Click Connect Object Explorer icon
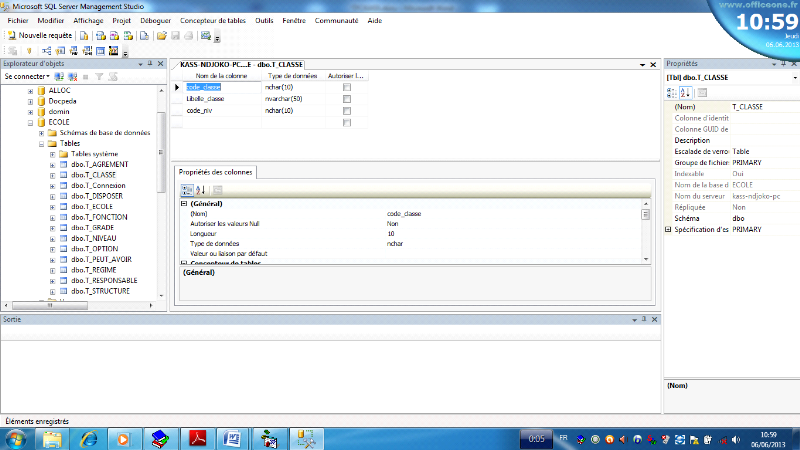The width and height of the screenshot is (800, 450). tap(59, 77)
